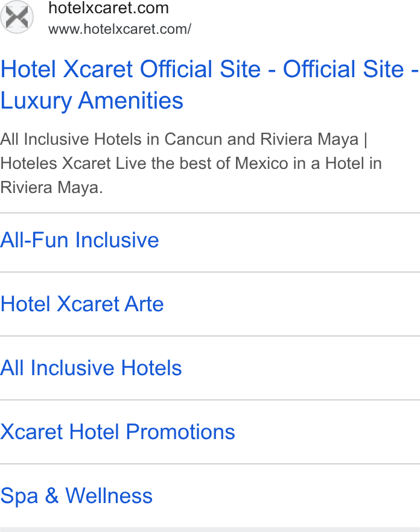Tap the word Wellness in last sitelink
Viewport: 420px width, 532px height.
pos(109,496)
